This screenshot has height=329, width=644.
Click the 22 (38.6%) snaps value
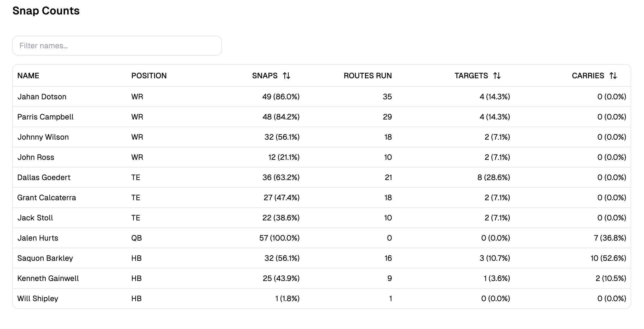[x=281, y=218]
